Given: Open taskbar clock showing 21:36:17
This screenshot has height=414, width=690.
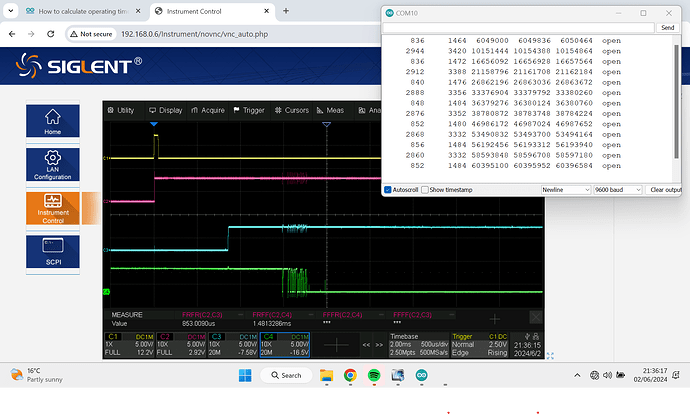Looking at the screenshot, I should click(650, 375).
